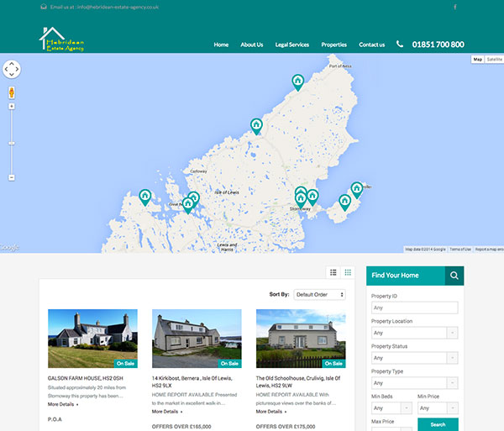Viewport: 504px width, 431px height.
Task: Open the Properties menu
Action: pos(333,45)
